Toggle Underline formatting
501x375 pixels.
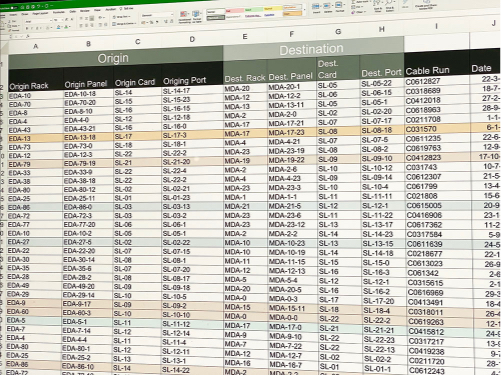(37, 28)
